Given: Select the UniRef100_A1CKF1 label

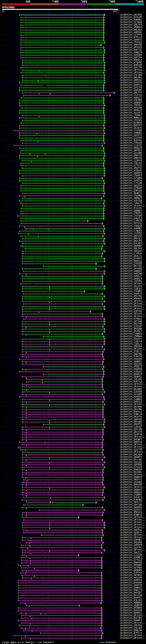Looking at the screenshot, I should point(131,113).
